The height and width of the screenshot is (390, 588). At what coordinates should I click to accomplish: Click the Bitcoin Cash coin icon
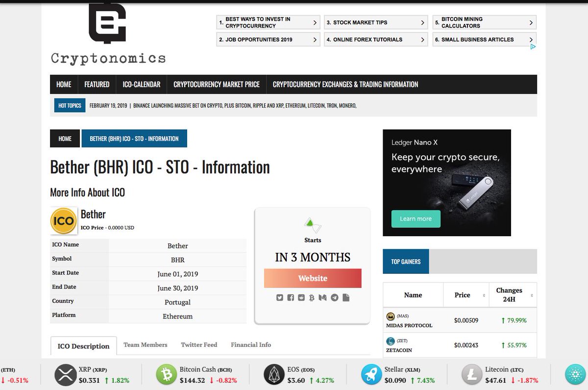[x=166, y=375]
